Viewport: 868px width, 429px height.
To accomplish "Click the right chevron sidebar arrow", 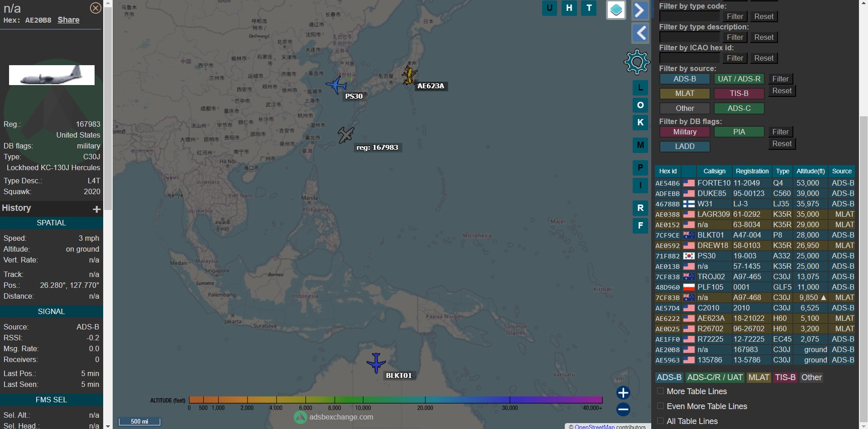I will (x=640, y=10).
